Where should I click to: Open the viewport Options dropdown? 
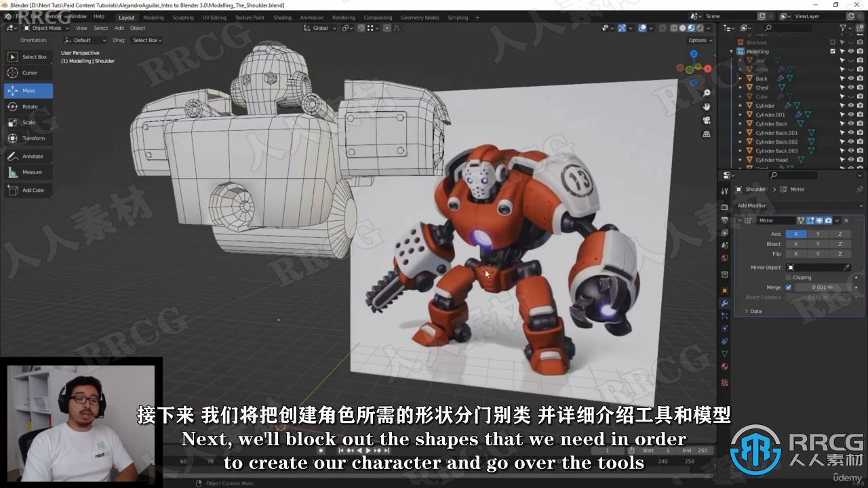[x=700, y=40]
